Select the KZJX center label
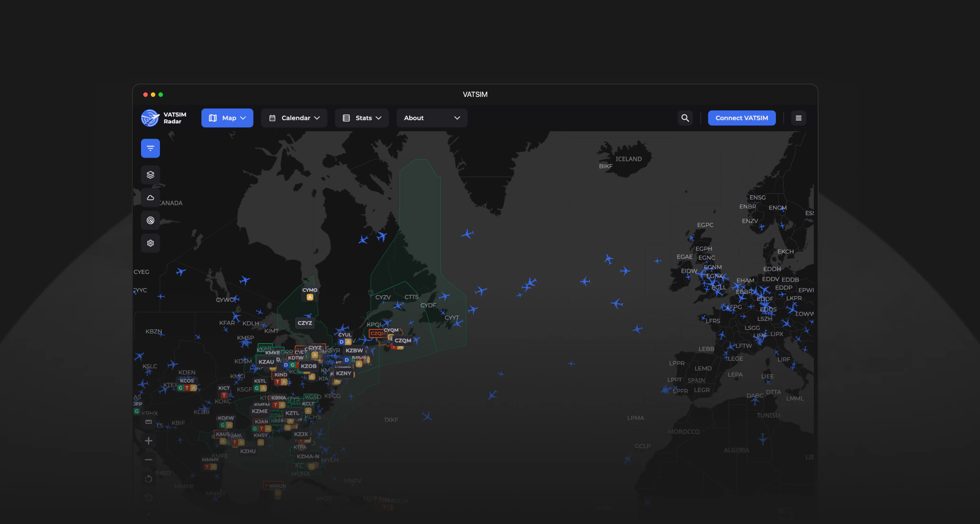Image resolution: width=980 pixels, height=524 pixels. click(301, 434)
